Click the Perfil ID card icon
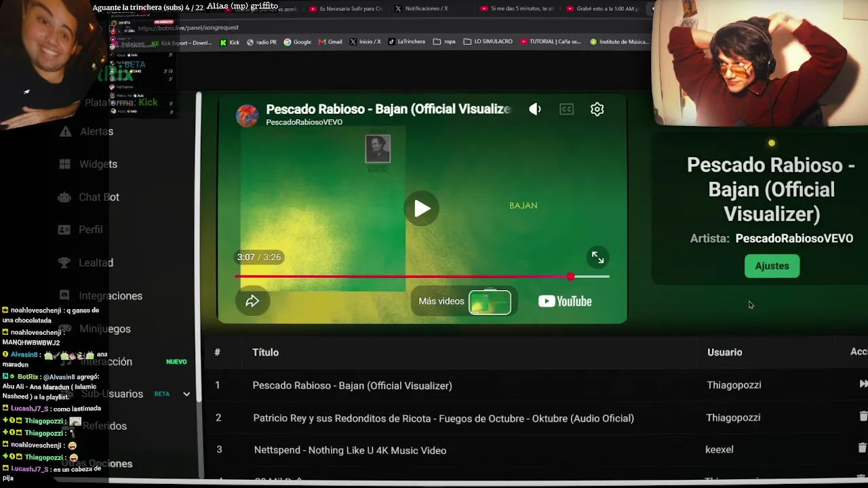 (x=64, y=230)
